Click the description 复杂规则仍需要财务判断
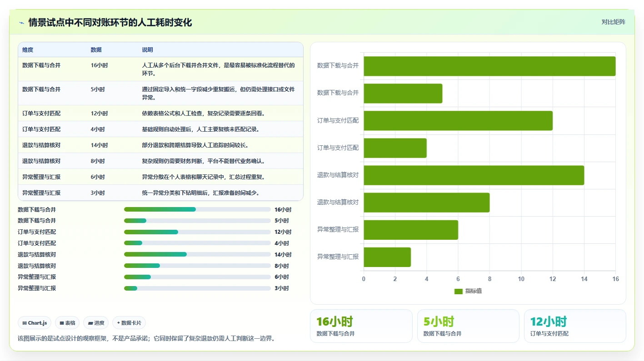The image size is (644, 361). click(203, 161)
